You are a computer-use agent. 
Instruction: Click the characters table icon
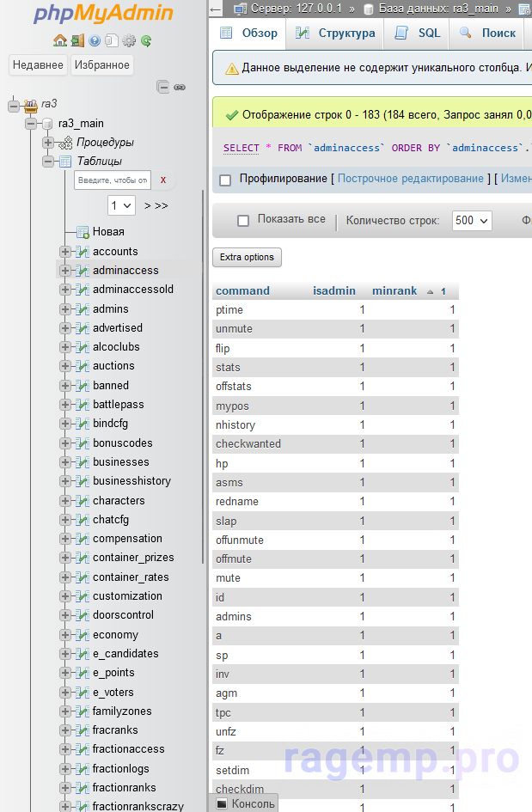click(83, 501)
